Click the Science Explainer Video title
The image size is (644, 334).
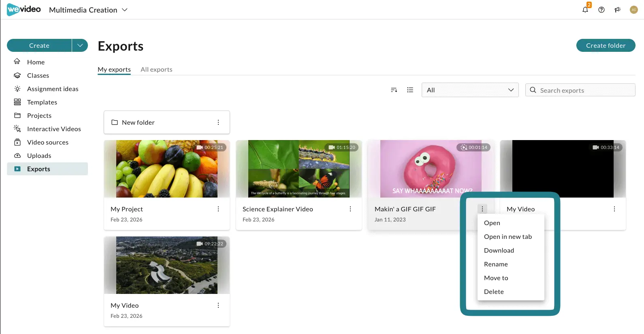pos(278,209)
